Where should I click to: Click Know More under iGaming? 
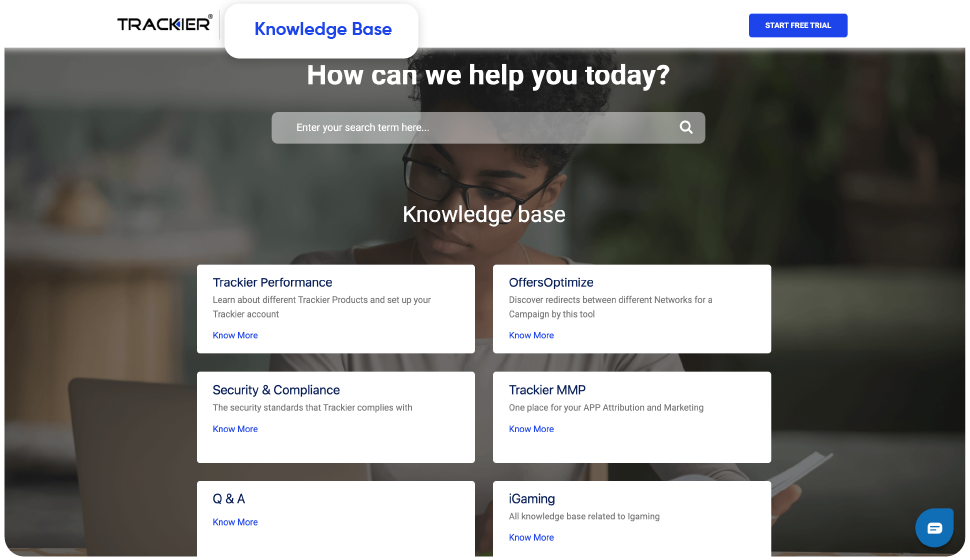coord(531,538)
